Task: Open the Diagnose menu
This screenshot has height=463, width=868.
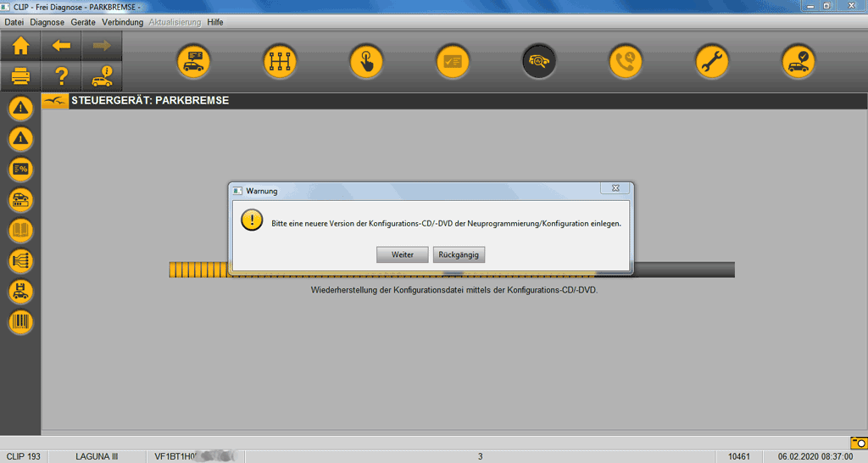Action: (49, 22)
